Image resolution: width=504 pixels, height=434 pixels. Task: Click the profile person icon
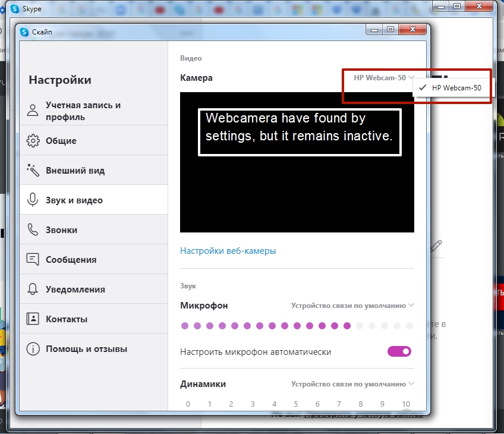(33, 110)
